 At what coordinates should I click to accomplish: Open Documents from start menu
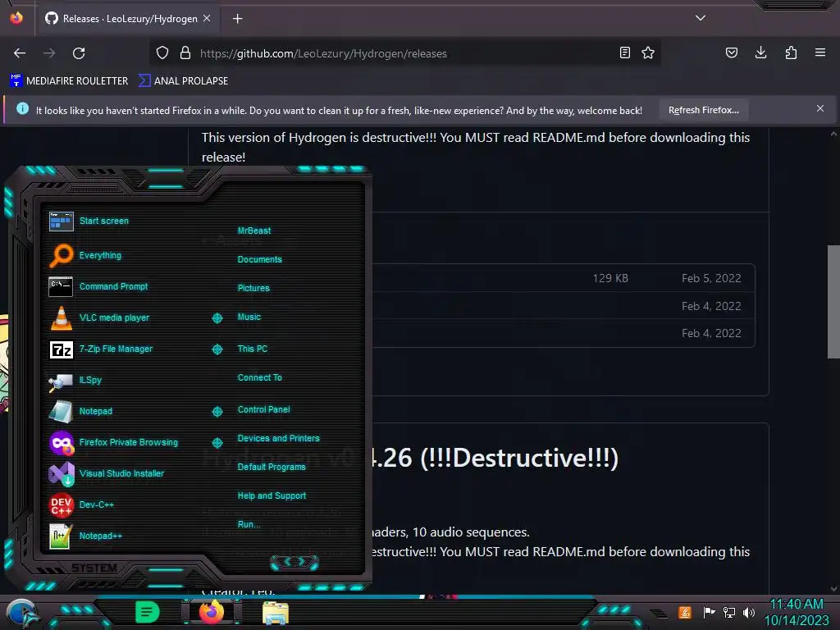point(260,259)
